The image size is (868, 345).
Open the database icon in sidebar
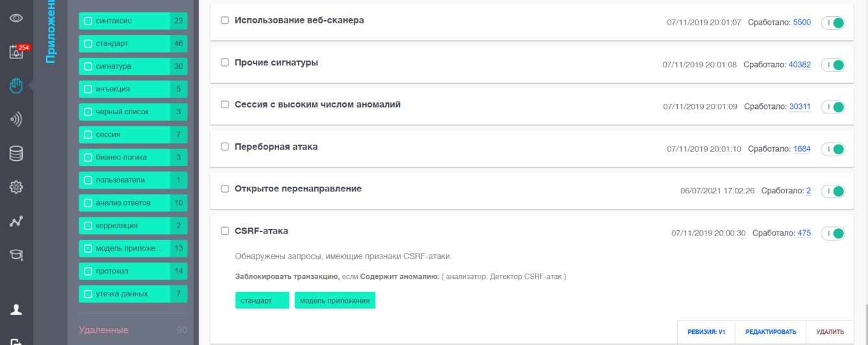16,154
